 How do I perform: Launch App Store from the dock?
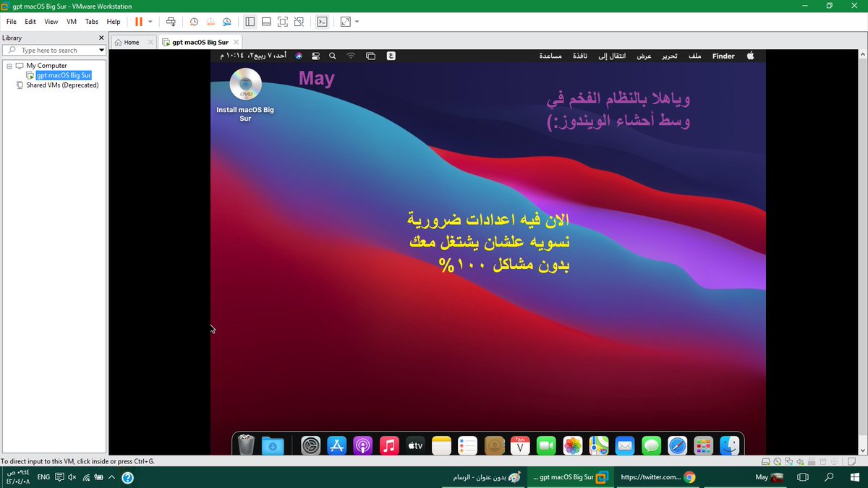tap(337, 446)
